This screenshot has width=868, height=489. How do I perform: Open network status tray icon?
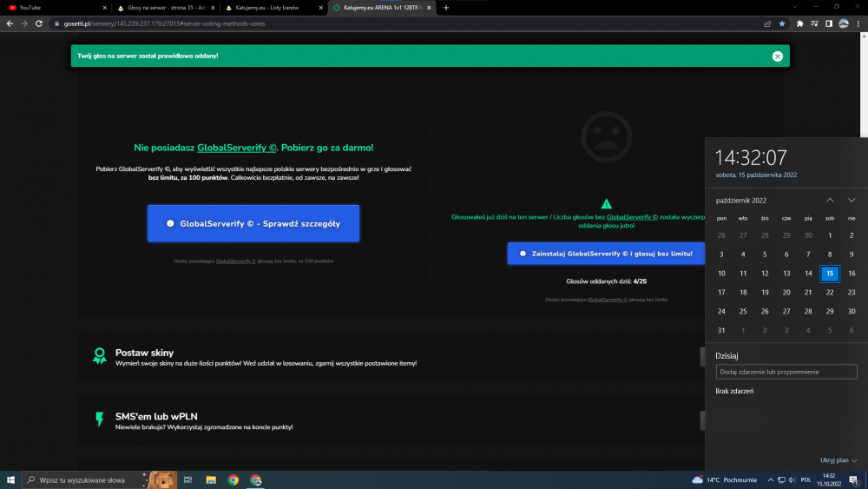coord(781,479)
